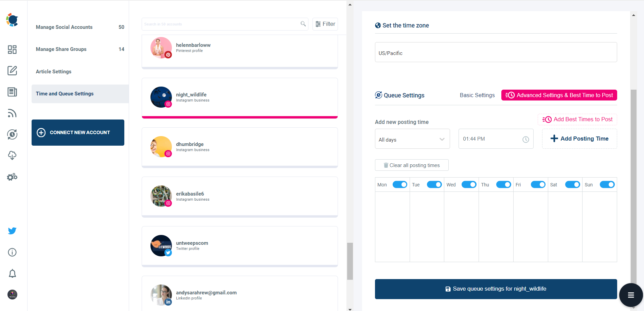This screenshot has width=644, height=311.
Task: Click the search magnifier in the accounts search bar
Action: pyautogui.click(x=303, y=24)
